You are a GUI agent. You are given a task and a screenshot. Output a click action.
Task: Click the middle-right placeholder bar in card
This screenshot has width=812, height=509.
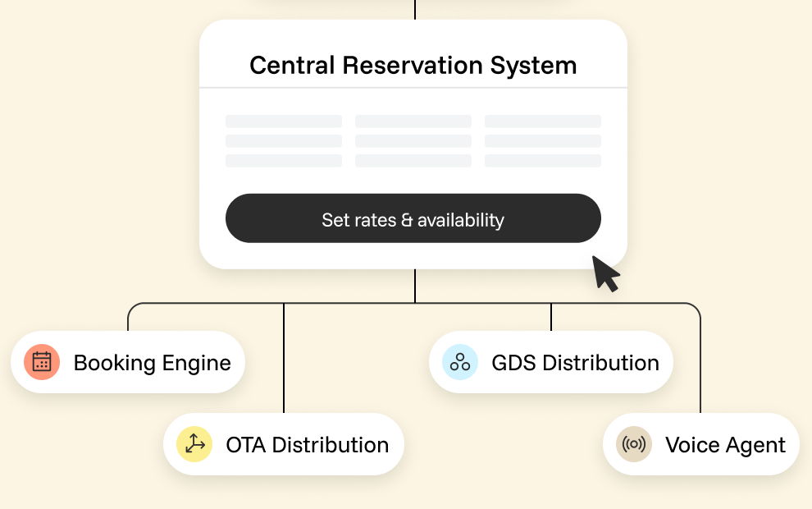click(x=543, y=141)
